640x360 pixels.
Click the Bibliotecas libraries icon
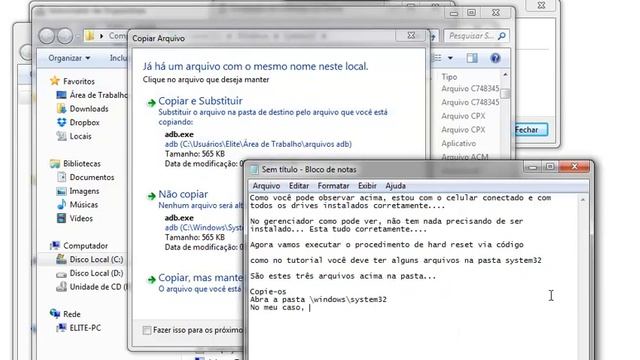(x=55, y=163)
